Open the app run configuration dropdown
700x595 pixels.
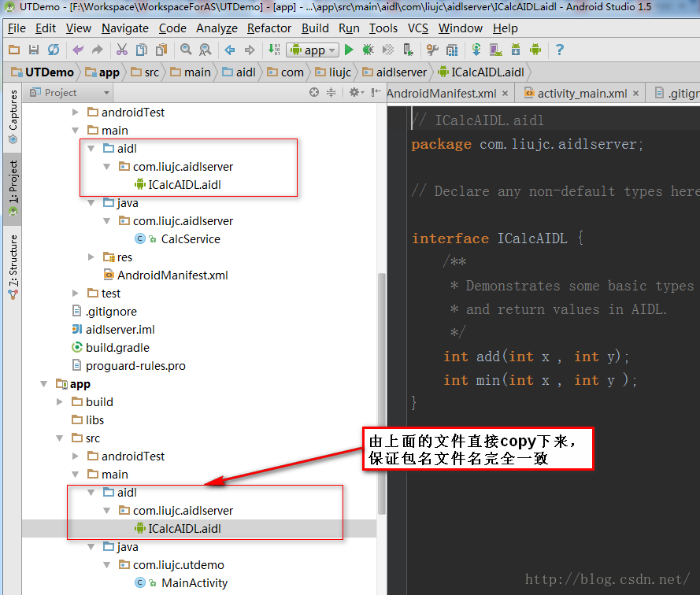313,50
